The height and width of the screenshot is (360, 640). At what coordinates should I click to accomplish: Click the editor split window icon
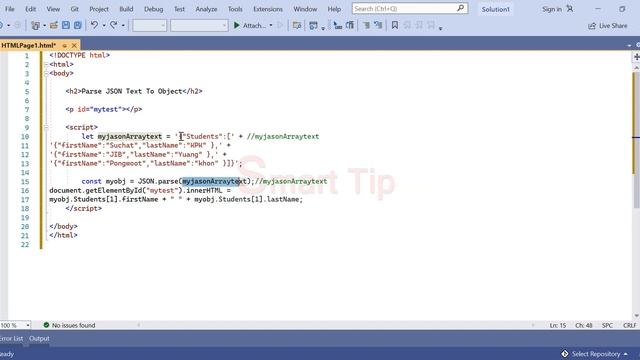coord(636,57)
